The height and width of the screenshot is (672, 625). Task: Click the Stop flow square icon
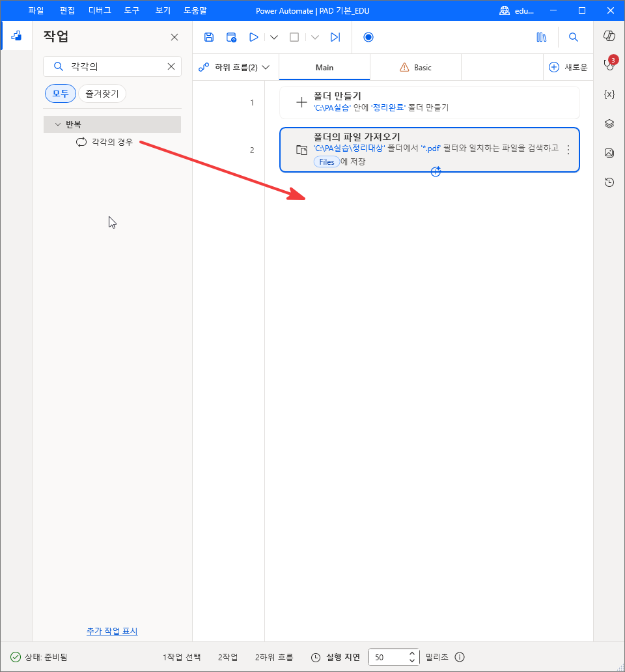294,37
